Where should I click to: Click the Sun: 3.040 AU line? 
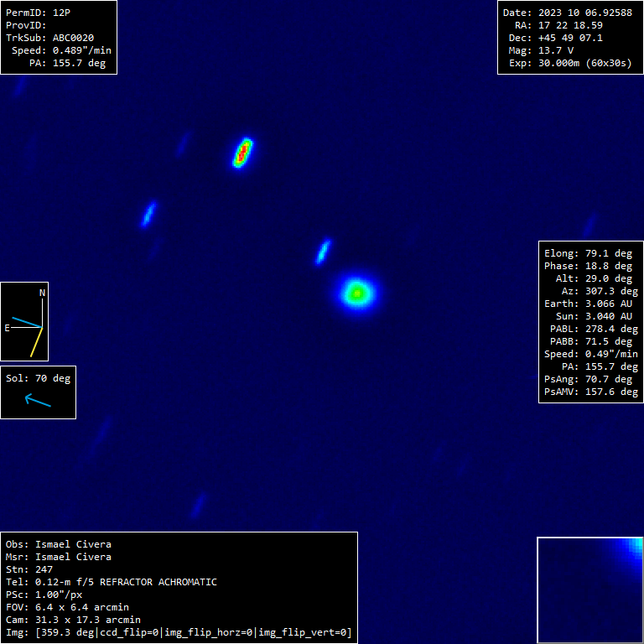(x=594, y=316)
